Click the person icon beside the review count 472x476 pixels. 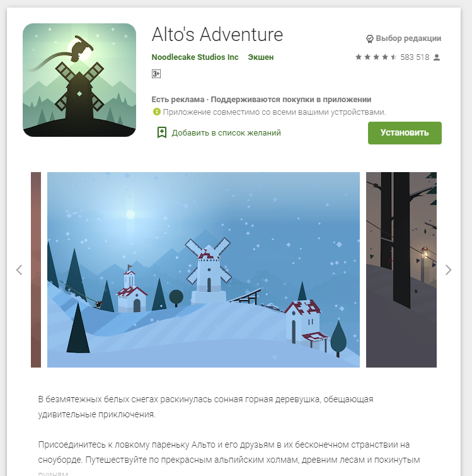pyautogui.click(x=437, y=57)
